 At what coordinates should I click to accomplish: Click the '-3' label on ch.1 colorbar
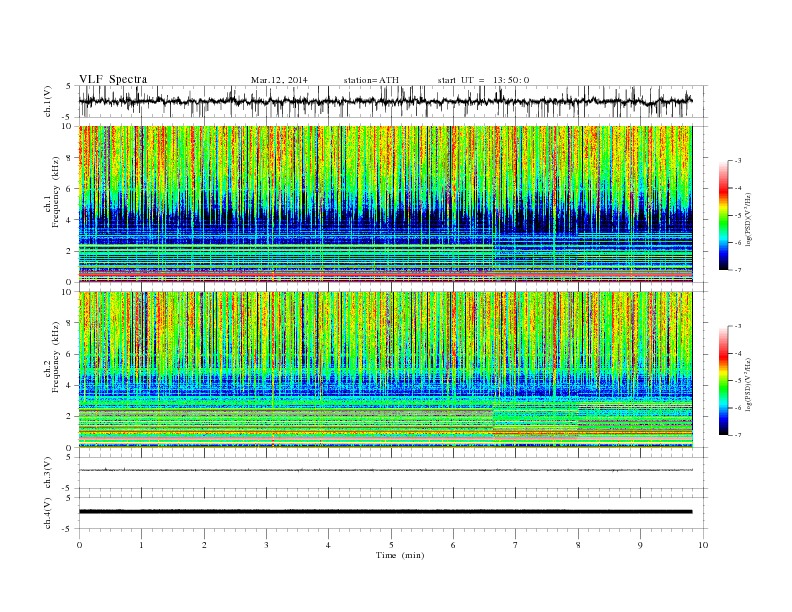click(737, 161)
